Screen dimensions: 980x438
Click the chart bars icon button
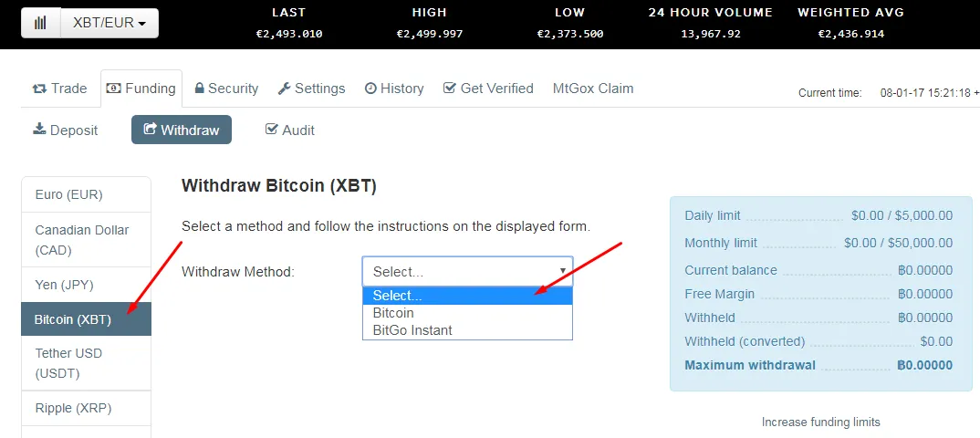[x=41, y=23]
